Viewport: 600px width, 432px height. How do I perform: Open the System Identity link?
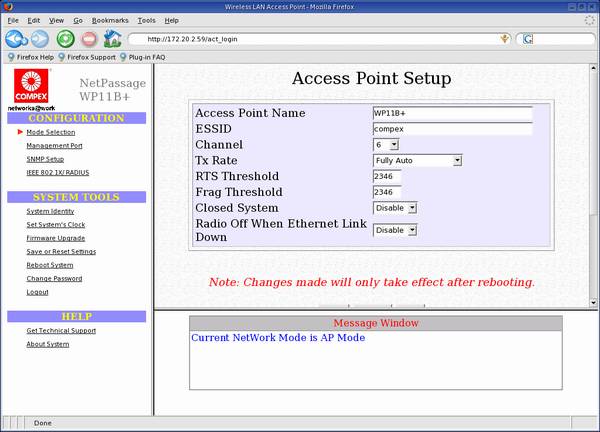tap(50, 211)
